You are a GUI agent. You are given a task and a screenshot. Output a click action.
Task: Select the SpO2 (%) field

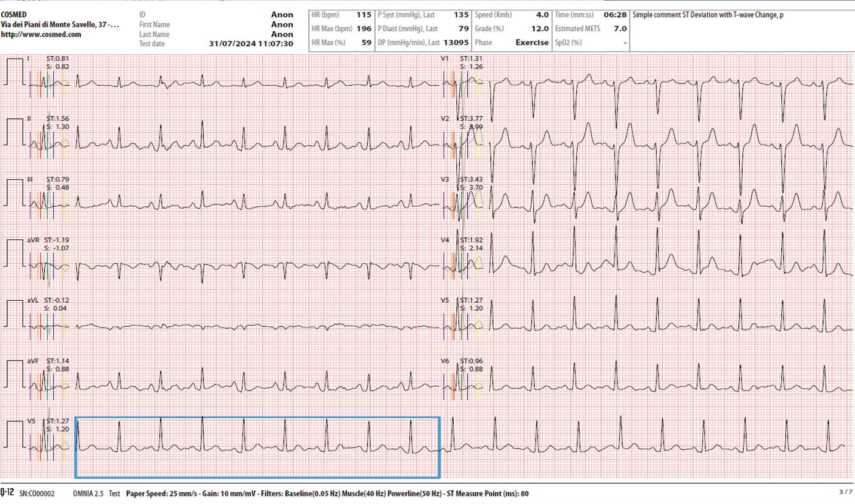coord(591,43)
